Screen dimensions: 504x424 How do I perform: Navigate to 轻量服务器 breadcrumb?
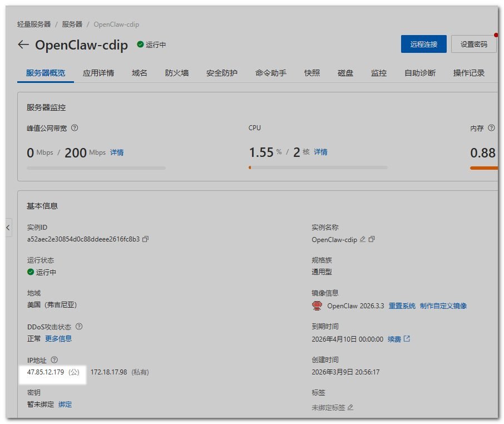[x=34, y=24]
